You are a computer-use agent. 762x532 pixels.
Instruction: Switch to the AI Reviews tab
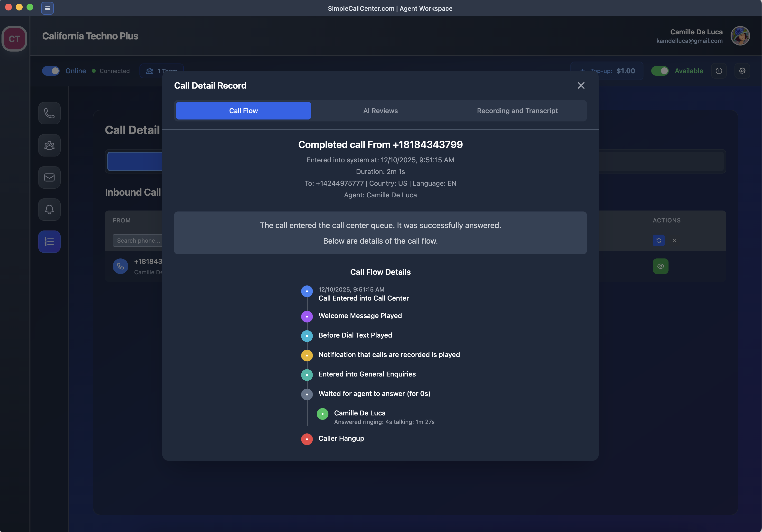(380, 110)
